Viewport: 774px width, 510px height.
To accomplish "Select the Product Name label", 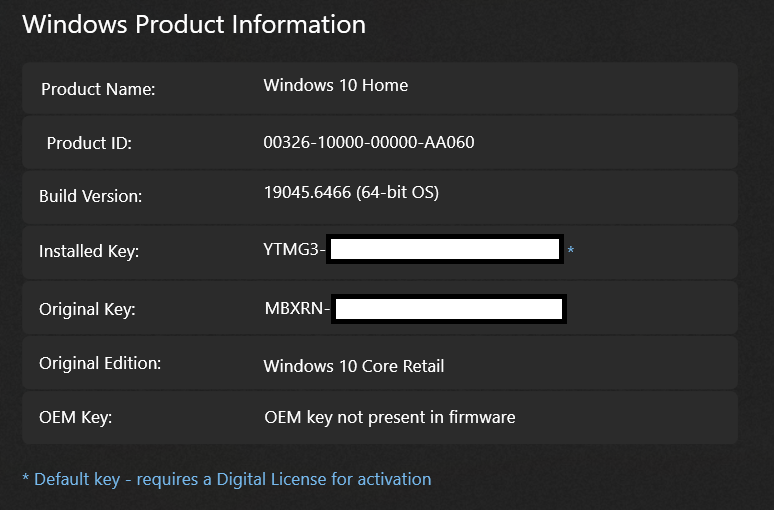I will pos(98,89).
